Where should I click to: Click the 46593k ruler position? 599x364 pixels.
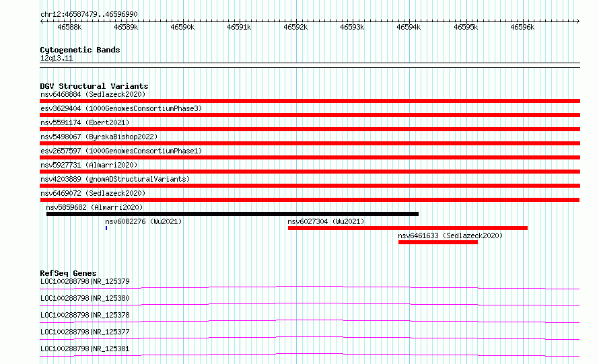[352, 27]
